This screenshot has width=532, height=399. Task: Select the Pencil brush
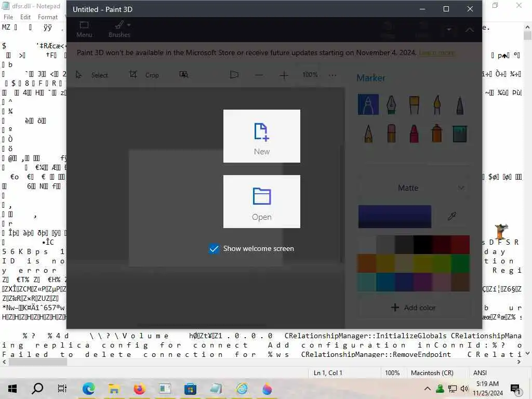click(x=368, y=134)
